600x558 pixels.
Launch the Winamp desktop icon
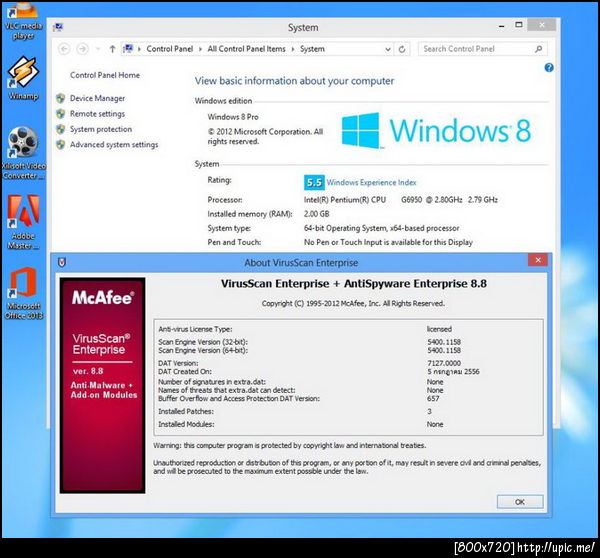pyautogui.click(x=23, y=78)
